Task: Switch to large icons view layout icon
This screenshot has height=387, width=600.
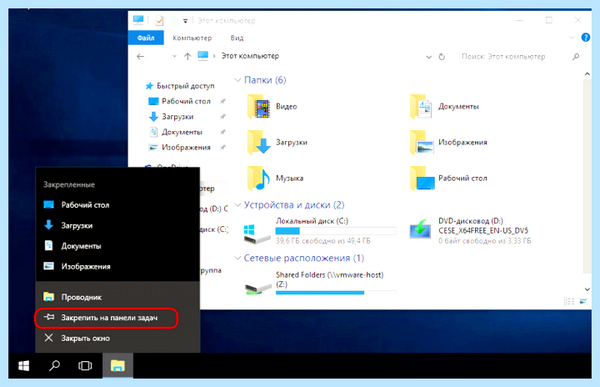Action: point(583,301)
